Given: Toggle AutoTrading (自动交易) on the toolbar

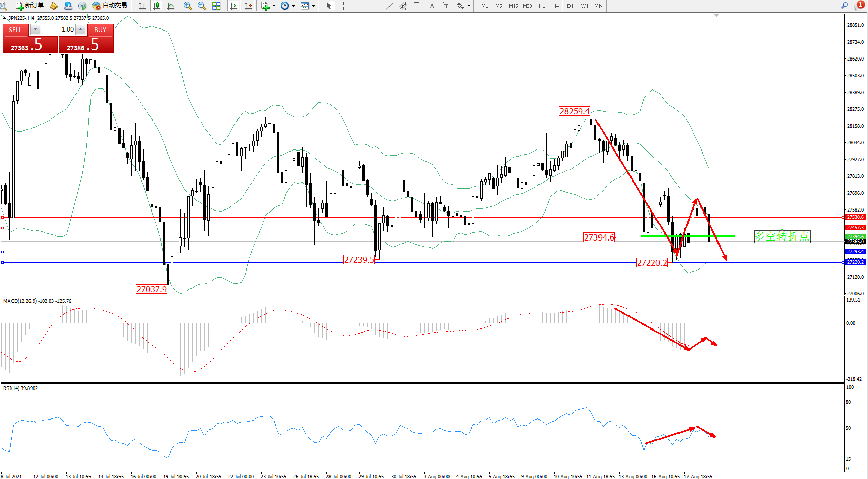Looking at the screenshot, I should (x=109, y=6).
